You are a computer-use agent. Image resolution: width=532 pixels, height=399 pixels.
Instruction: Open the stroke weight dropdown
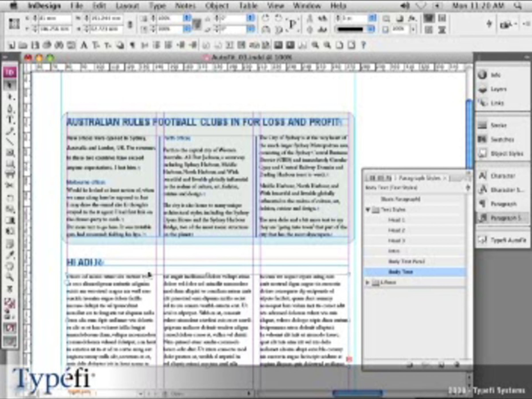tap(372, 18)
